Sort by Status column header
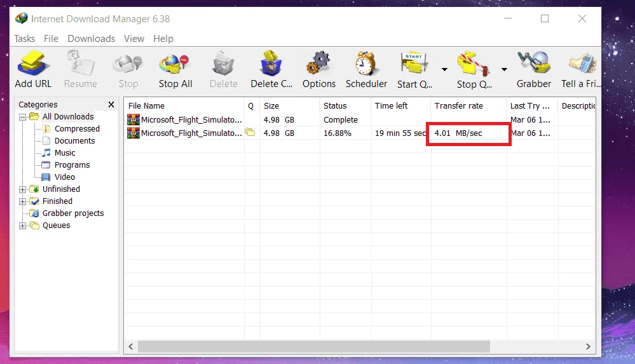This screenshot has width=635, height=364. click(345, 105)
